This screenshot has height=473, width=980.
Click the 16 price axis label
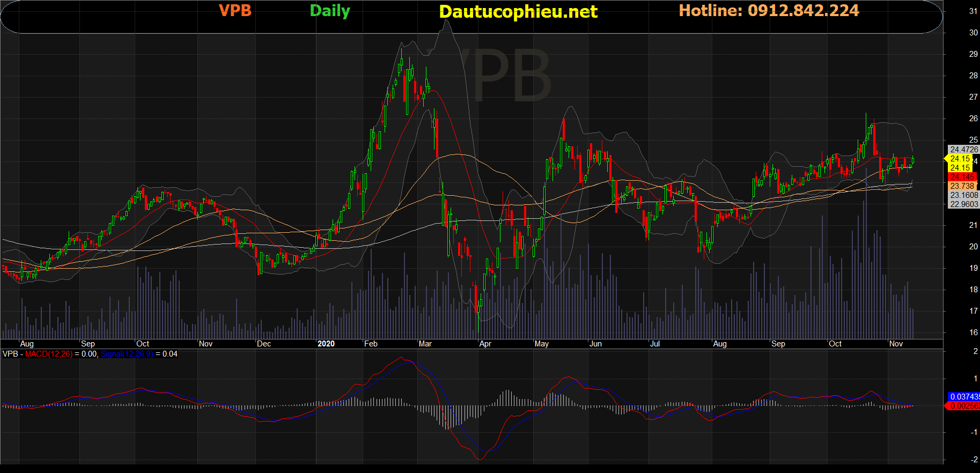tap(973, 332)
